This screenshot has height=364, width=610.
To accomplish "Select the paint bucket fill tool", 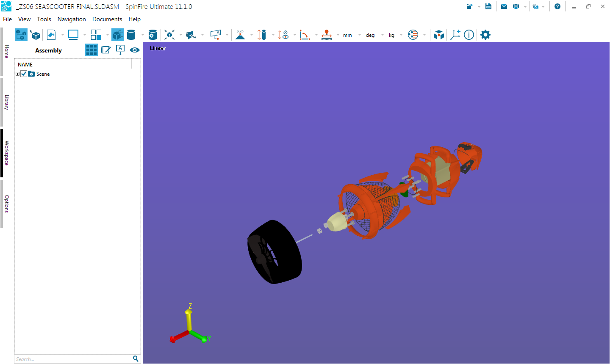I will (51, 35).
